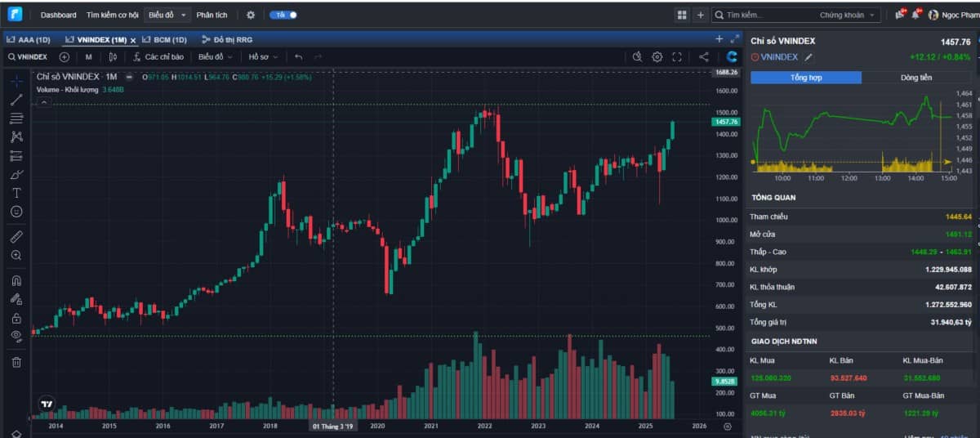
Task: Select the Tổng hợp tab
Action: [x=805, y=78]
